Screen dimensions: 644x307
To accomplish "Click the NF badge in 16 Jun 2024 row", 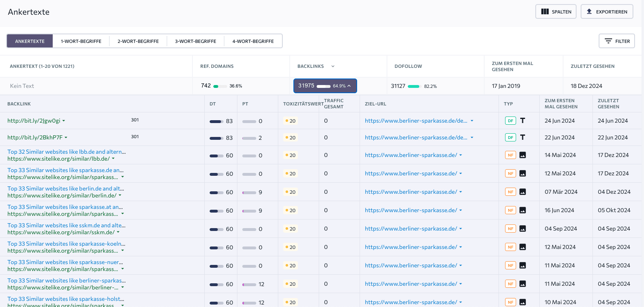I will coord(510,210).
